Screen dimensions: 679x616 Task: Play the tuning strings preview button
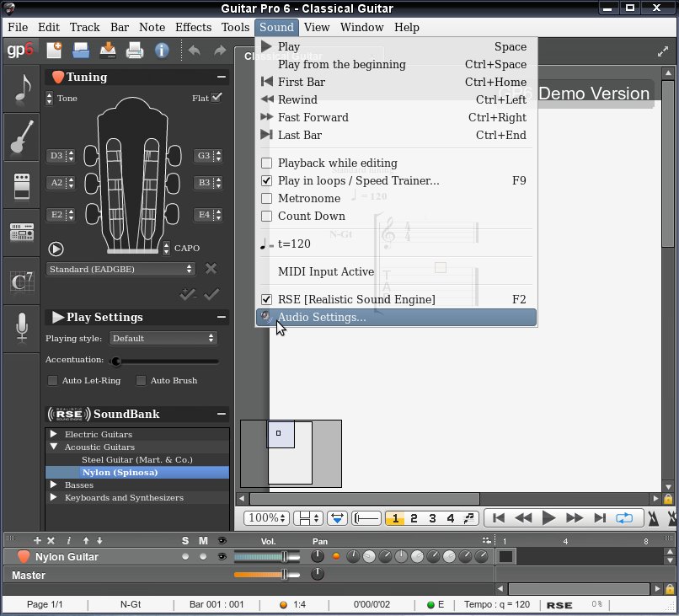[56, 249]
